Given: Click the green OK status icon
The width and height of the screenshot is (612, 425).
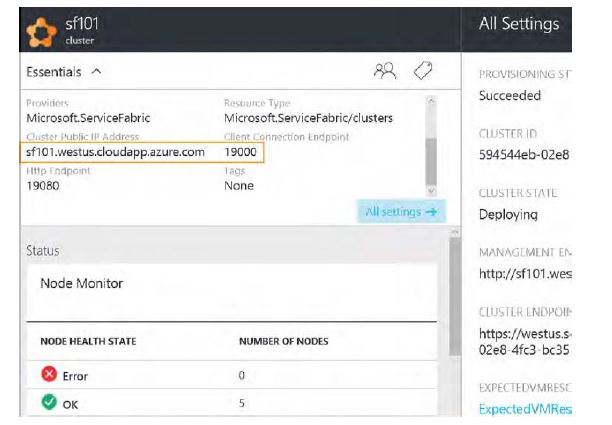Looking at the screenshot, I should click(49, 402).
